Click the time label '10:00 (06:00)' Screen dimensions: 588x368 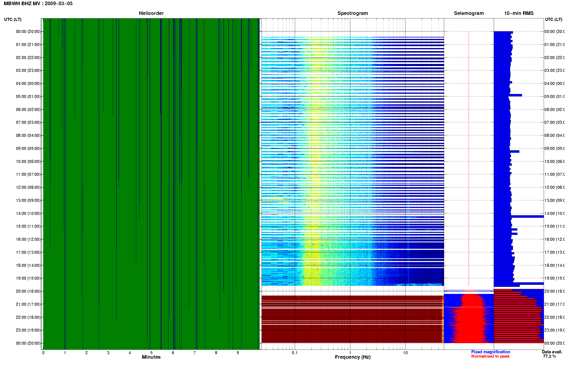tap(28, 161)
